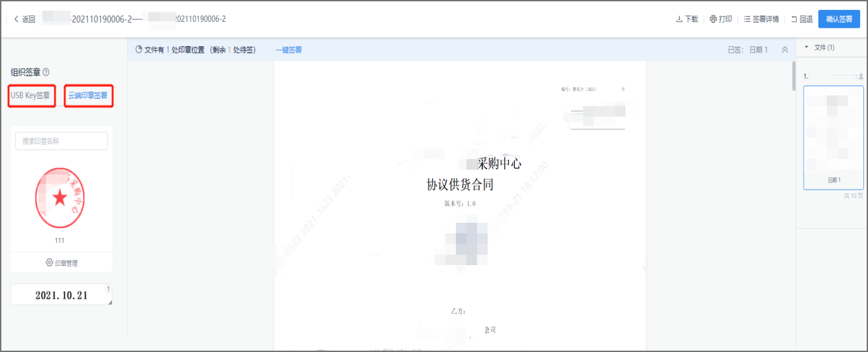Click the 共10页 page count label
The height and width of the screenshot is (352, 868).
[853, 196]
